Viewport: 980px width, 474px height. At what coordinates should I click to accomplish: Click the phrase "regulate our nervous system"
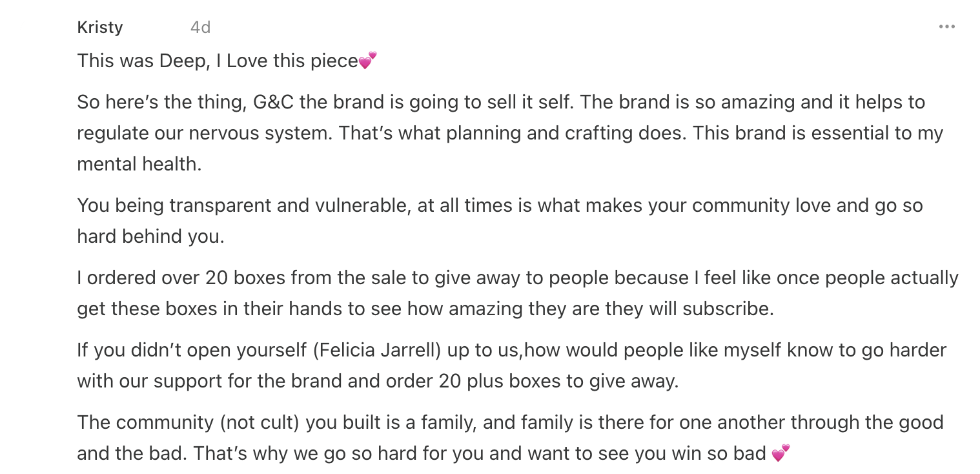pyautogui.click(x=203, y=133)
